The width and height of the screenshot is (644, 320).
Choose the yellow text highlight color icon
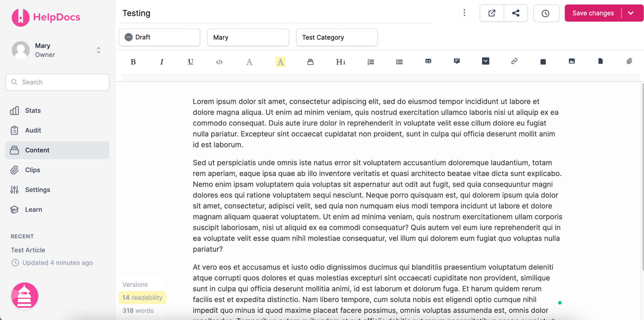pyautogui.click(x=280, y=62)
